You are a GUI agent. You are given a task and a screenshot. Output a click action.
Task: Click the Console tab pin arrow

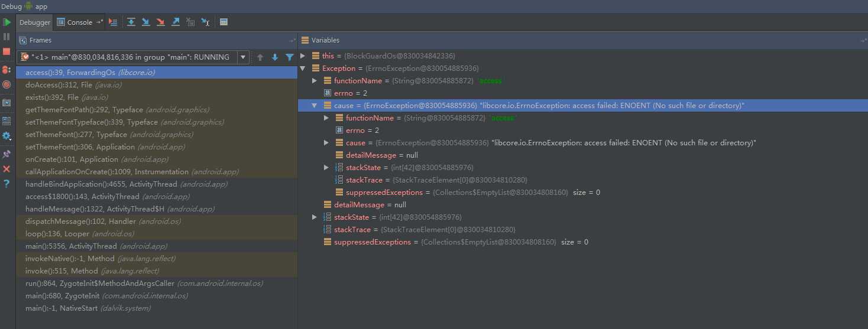(x=100, y=22)
